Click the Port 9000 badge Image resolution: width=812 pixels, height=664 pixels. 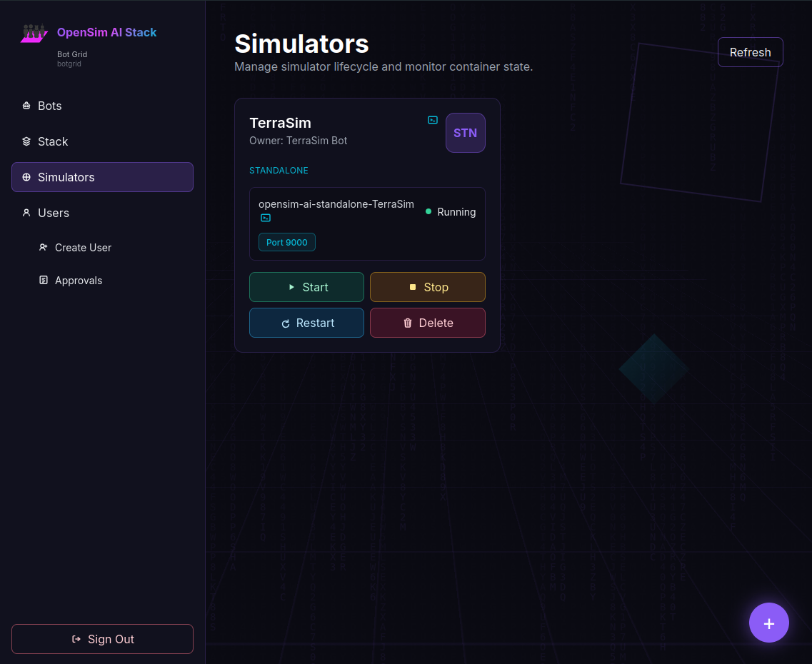(287, 242)
